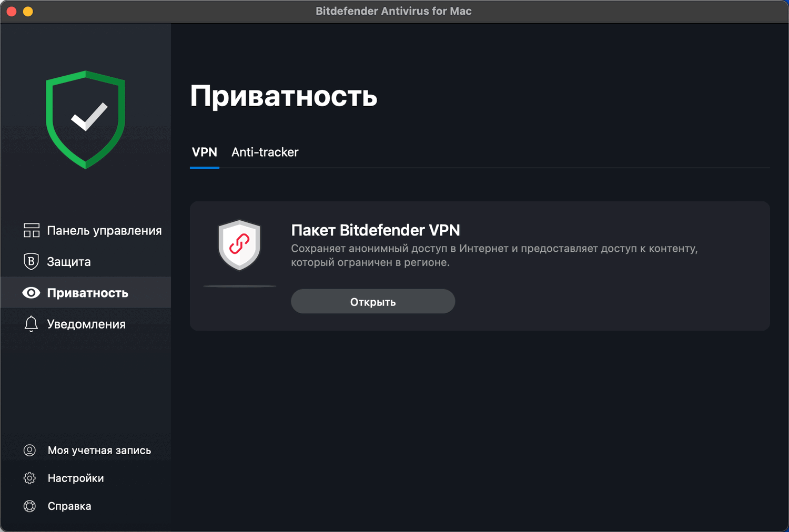Switch to the Anti-tracker tab
Viewport: 789px width, 532px height.
pos(265,152)
